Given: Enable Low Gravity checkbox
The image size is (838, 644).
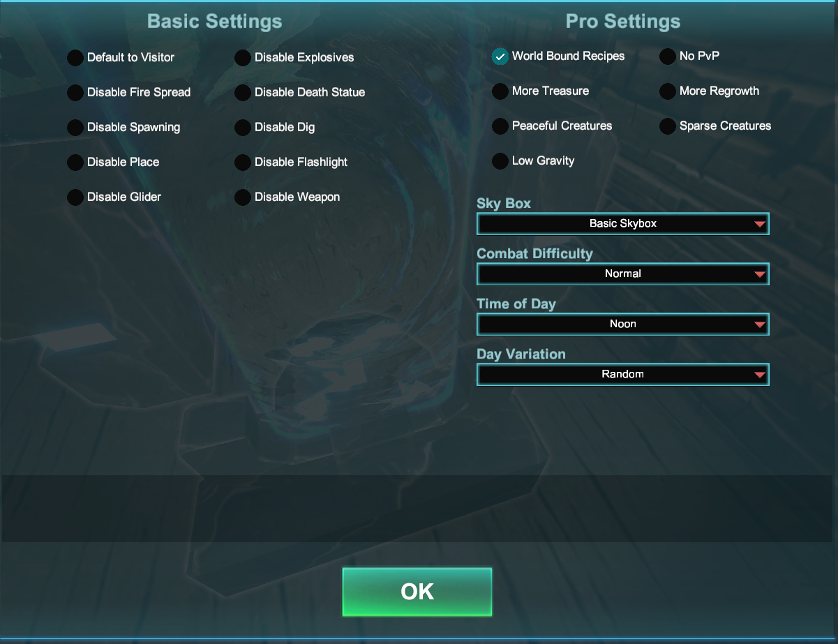Looking at the screenshot, I should pos(500,161).
